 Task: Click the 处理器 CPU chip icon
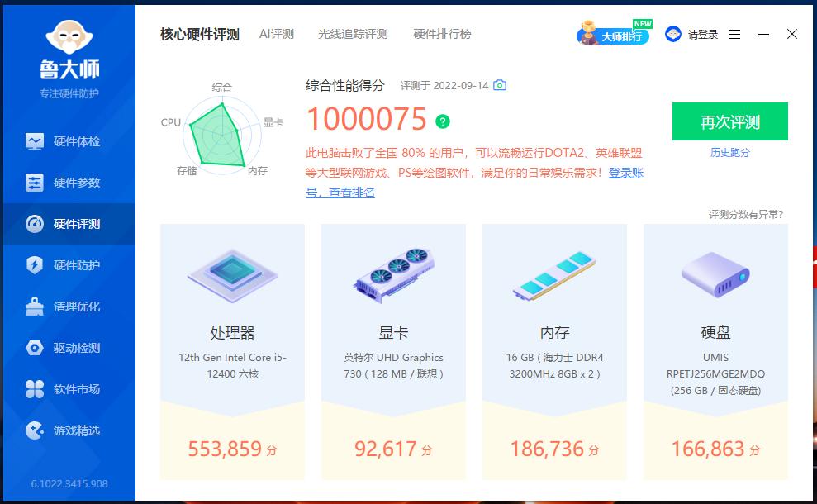click(x=232, y=276)
